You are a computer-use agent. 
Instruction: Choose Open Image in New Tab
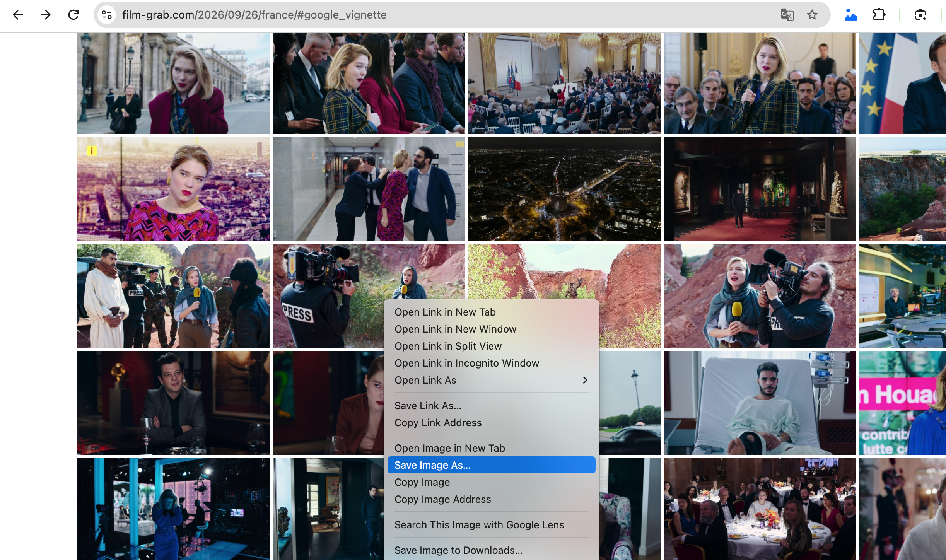pos(491,448)
